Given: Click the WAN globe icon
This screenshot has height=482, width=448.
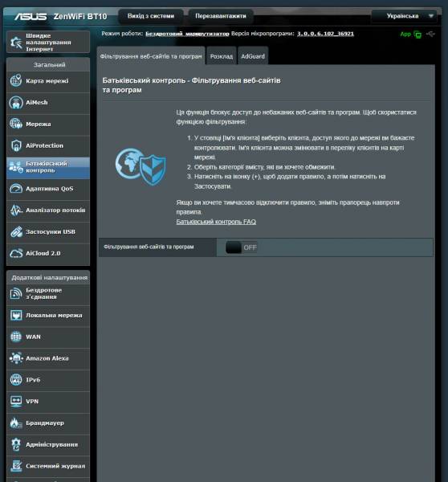Looking at the screenshot, I should click(16, 337).
